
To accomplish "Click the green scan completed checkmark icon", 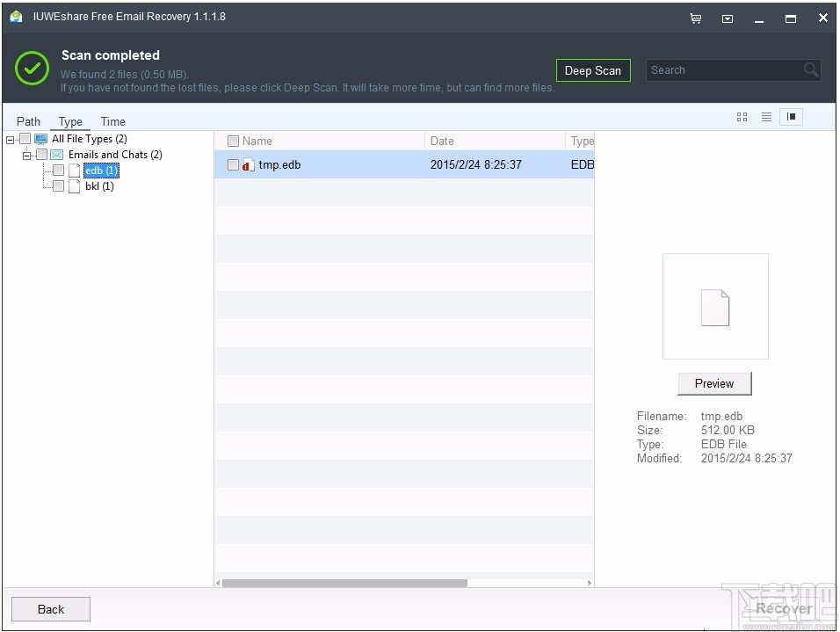I will coord(33,68).
